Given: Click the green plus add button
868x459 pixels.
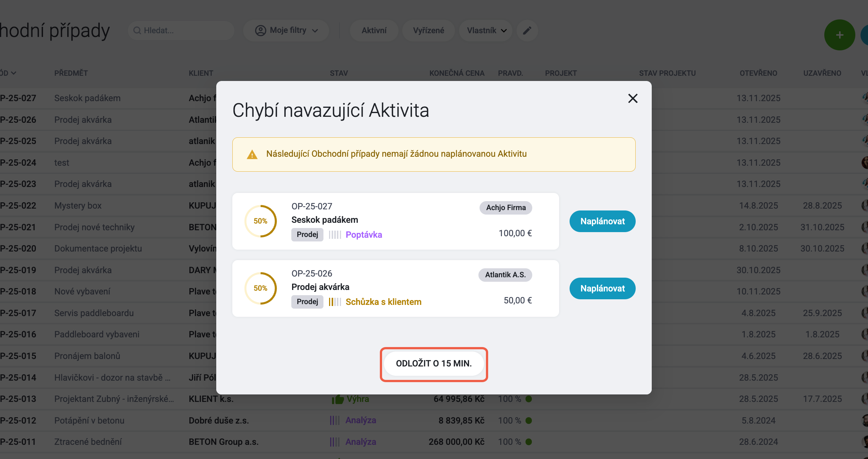Looking at the screenshot, I should pos(840,35).
